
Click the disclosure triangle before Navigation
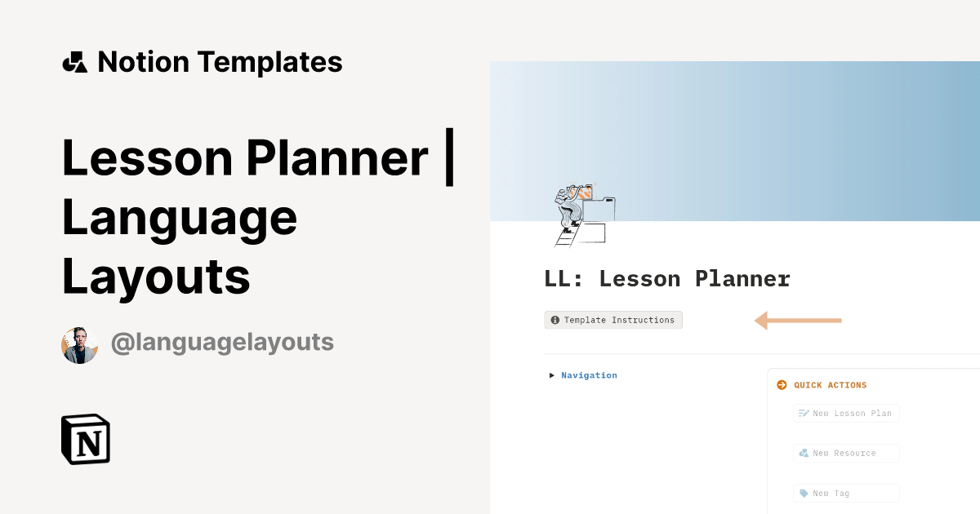tap(552, 374)
